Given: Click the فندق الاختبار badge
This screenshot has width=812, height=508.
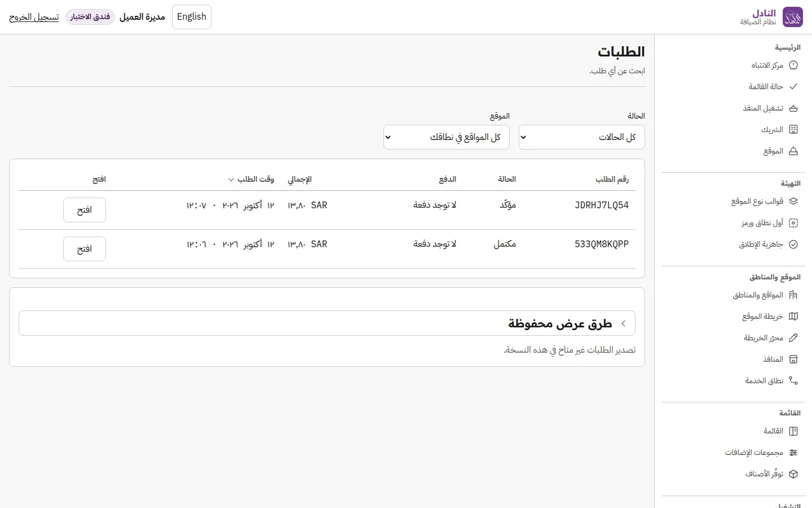Looking at the screenshot, I should 90,17.
